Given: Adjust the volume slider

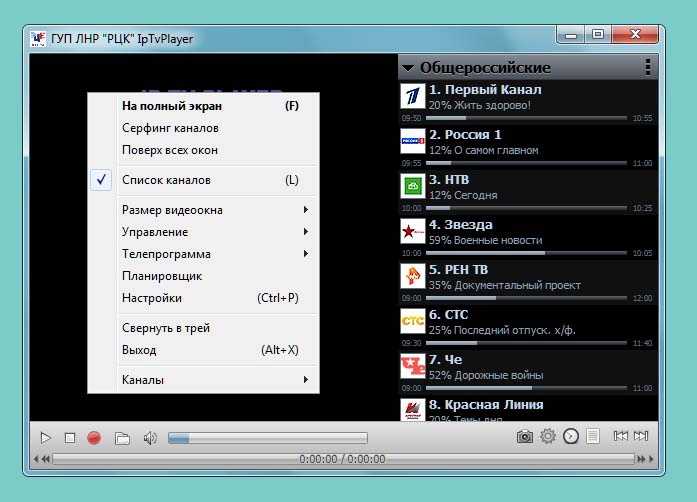Looking at the screenshot, I should click(266, 438).
